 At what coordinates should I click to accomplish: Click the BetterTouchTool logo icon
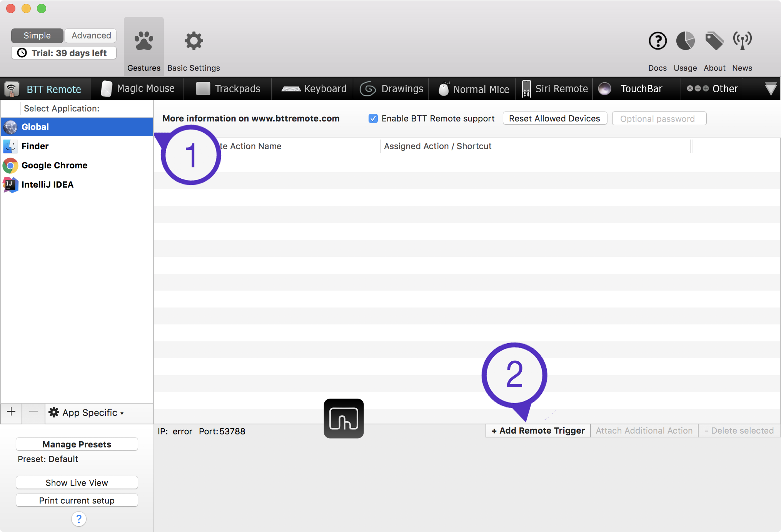344,419
